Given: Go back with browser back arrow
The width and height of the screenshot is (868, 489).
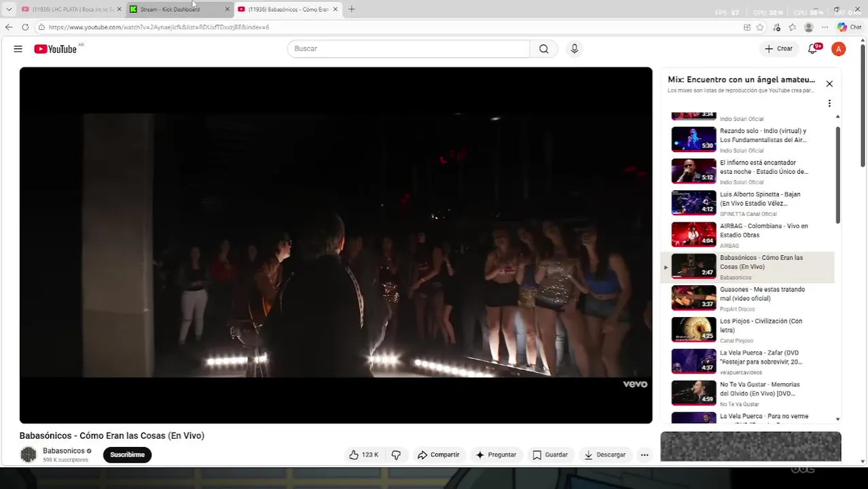Looking at the screenshot, I should click(x=9, y=27).
